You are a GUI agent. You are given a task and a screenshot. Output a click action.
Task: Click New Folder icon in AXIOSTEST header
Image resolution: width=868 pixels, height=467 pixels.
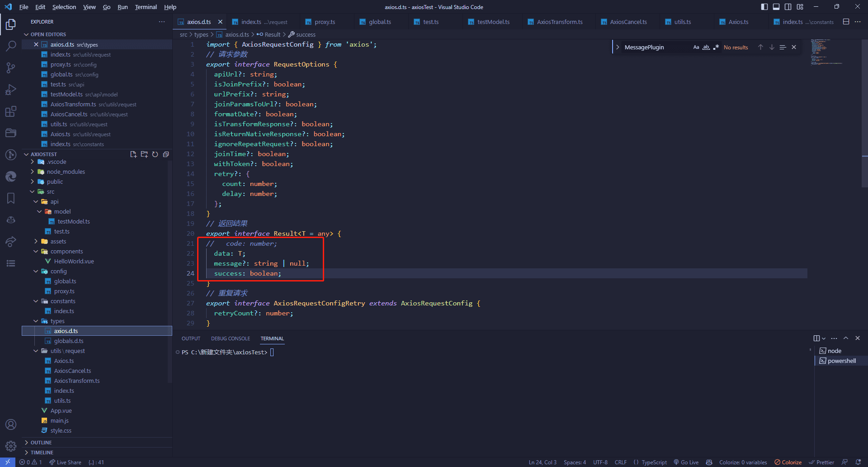[x=144, y=154]
